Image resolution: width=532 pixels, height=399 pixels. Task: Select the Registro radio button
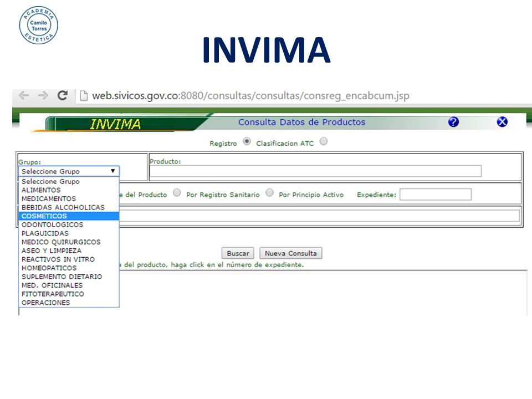(x=247, y=141)
